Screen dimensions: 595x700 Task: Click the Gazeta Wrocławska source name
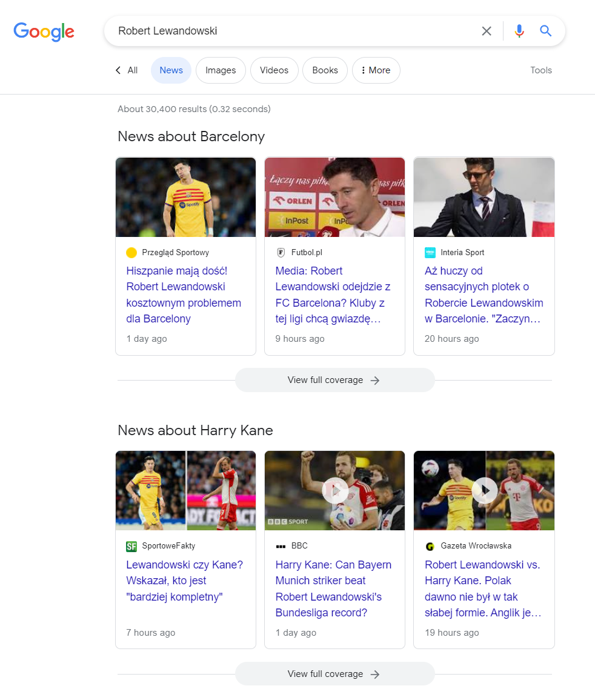pos(476,546)
